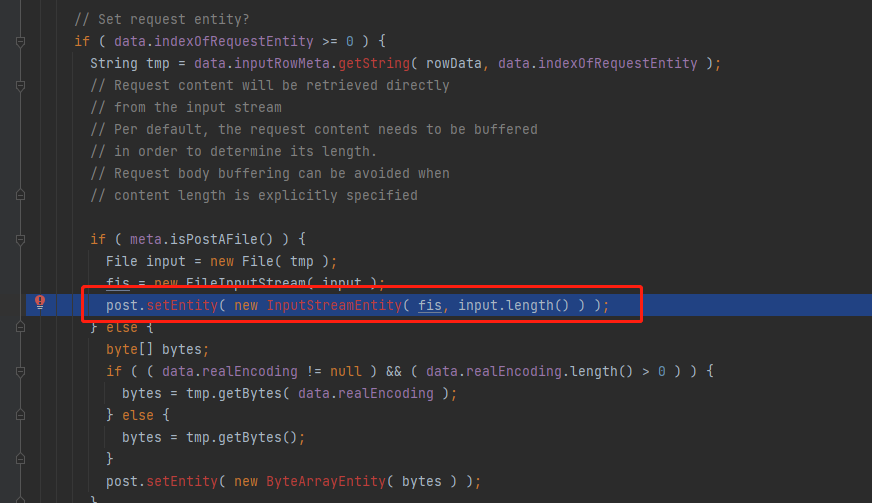Click 'null' keyword in realEncoding condition
Image resolution: width=872 pixels, height=503 pixels.
coord(345,371)
